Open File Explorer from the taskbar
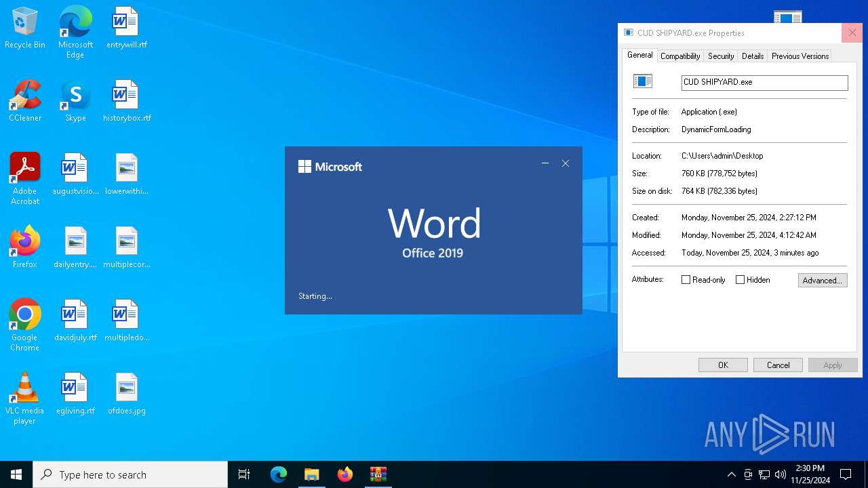The width and height of the screenshot is (868, 488). pos(311,474)
